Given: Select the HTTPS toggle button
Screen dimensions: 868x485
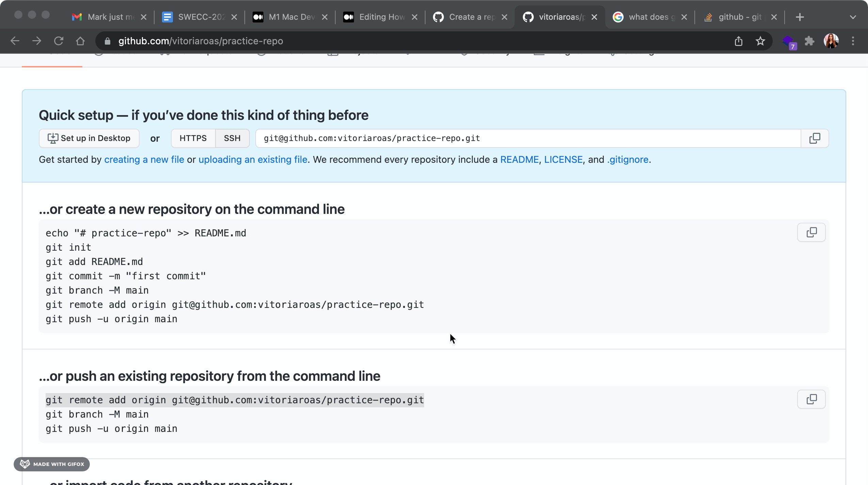Looking at the screenshot, I should point(193,138).
